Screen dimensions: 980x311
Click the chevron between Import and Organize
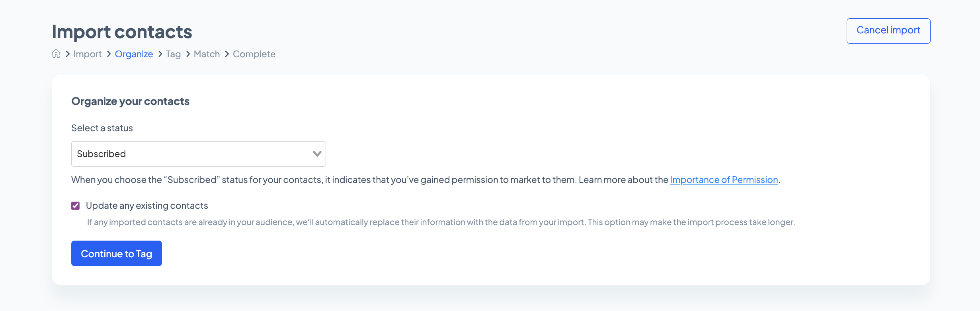109,54
